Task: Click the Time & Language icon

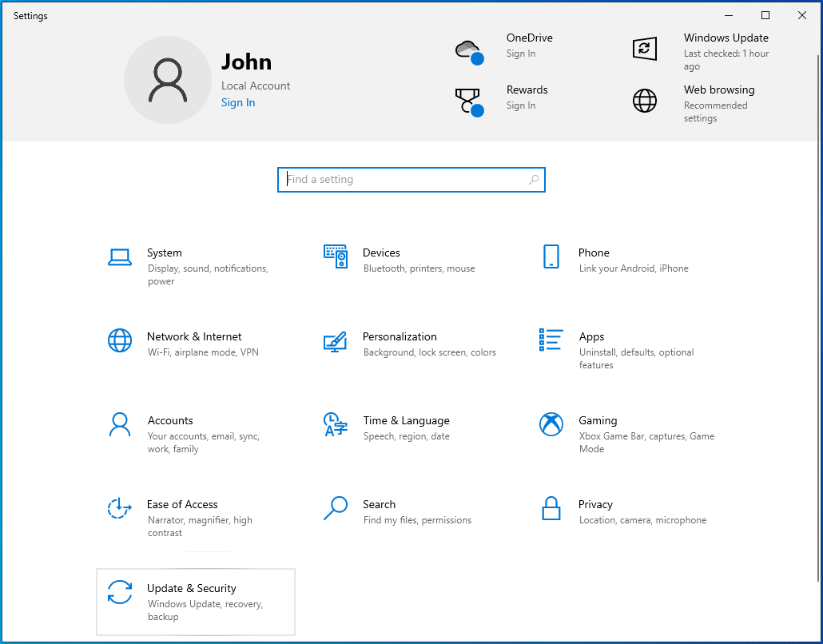Action: pos(336,424)
